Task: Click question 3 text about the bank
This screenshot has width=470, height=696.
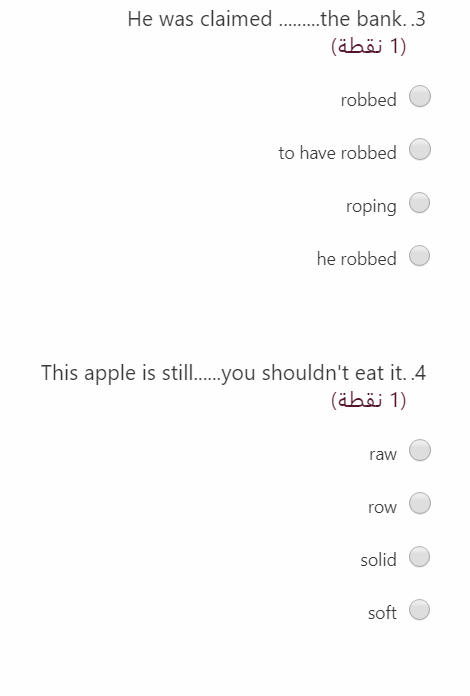Action: point(276,20)
